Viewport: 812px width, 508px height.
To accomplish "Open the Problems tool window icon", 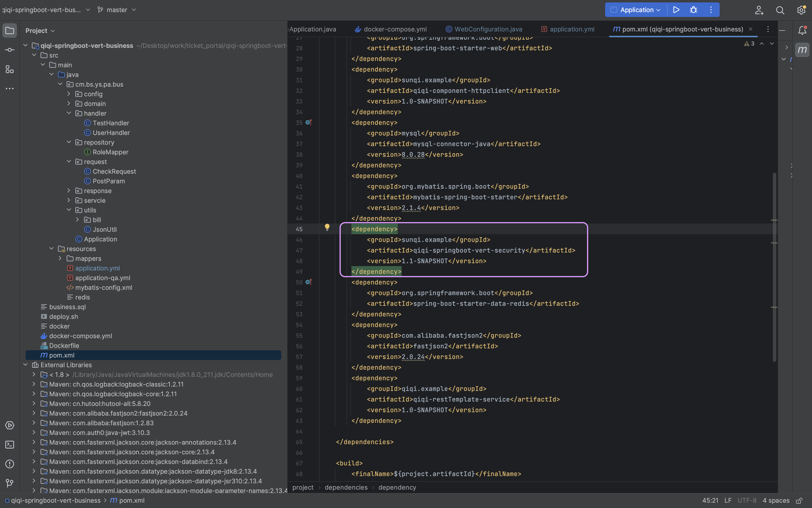I will [10, 464].
